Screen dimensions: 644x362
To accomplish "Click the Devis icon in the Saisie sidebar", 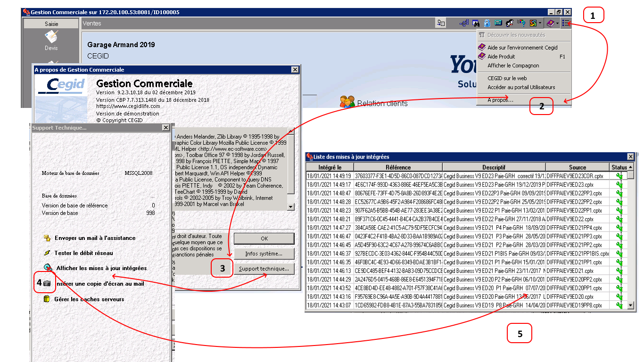I will [x=51, y=37].
